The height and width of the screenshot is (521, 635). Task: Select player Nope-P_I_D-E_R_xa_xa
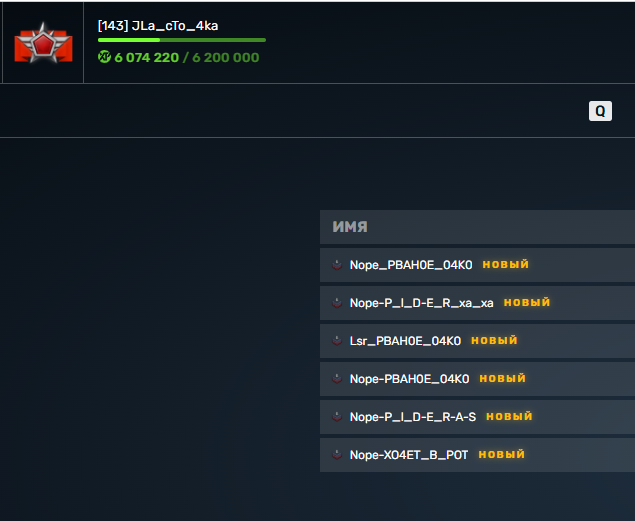(x=422, y=303)
